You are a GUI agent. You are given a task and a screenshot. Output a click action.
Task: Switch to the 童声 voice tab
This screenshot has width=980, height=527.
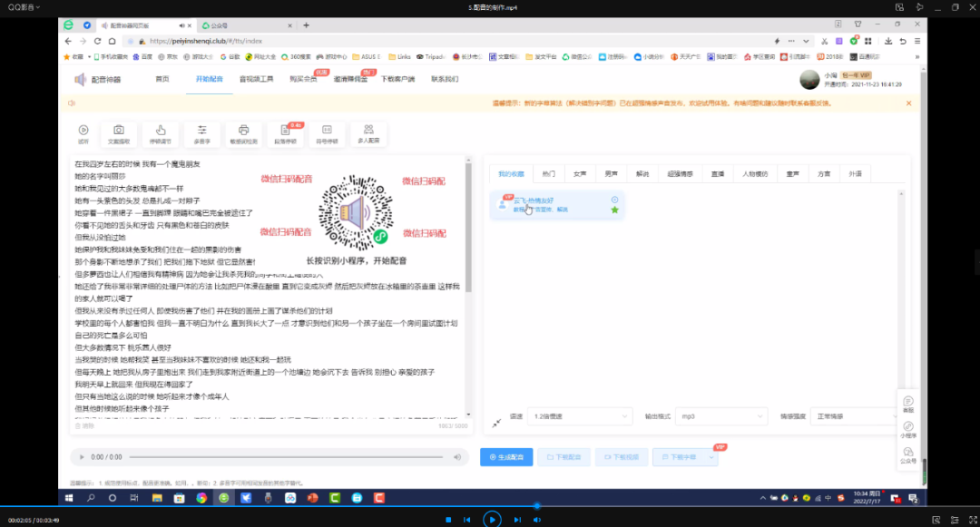792,173
